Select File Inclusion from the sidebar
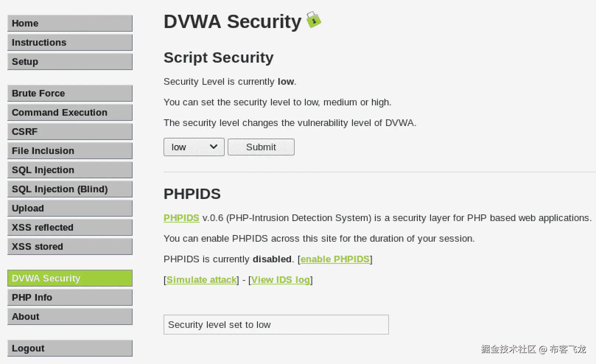The height and width of the screenshot is (364, 596). coord(70,151)
